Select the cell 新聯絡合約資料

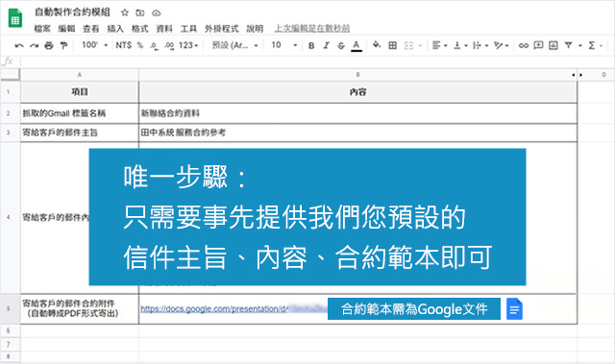click(x=357, y=113)
